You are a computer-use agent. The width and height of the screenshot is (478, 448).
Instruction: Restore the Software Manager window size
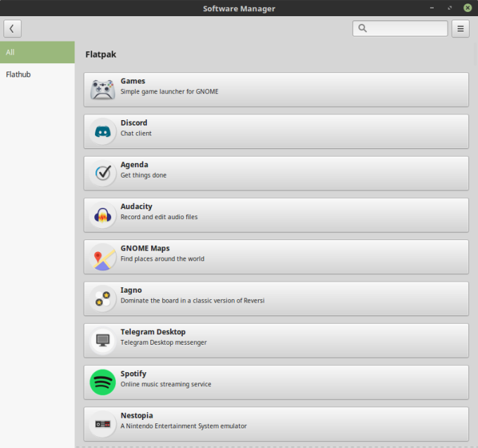tap(450, 8)
